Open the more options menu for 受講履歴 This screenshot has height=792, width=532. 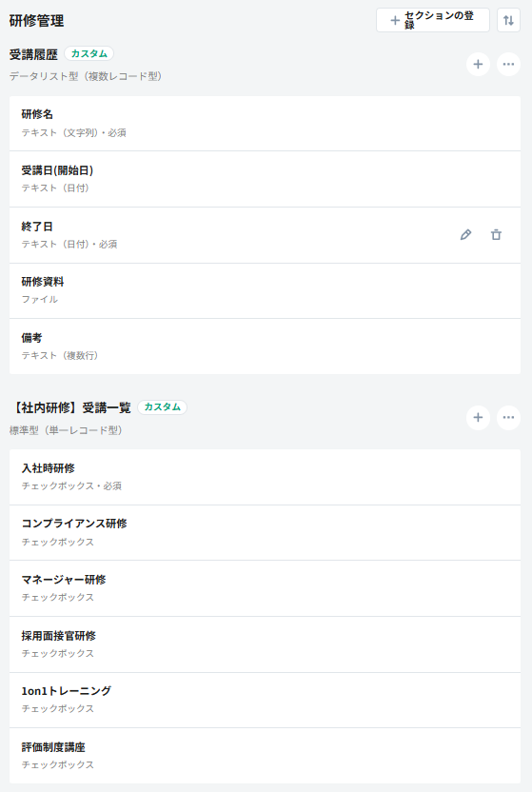pyautogui.click(x=508, y=64)
